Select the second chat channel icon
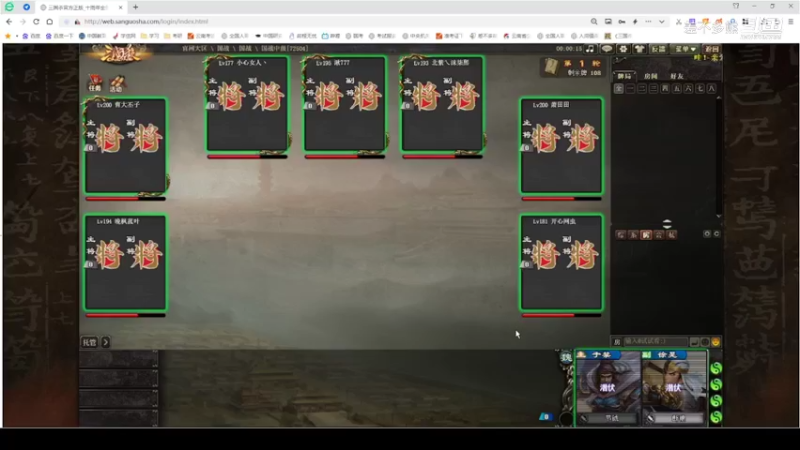 tap(633, 235)
